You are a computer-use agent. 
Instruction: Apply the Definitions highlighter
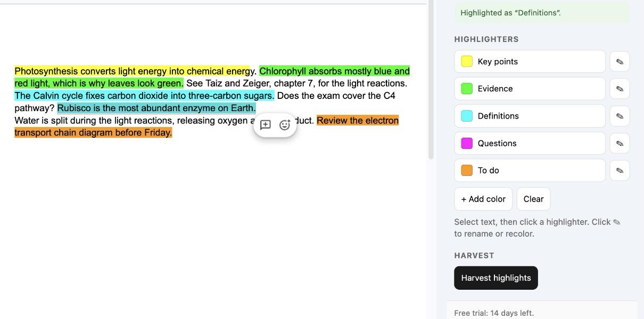pyautogui.click(x=530, y=116)
